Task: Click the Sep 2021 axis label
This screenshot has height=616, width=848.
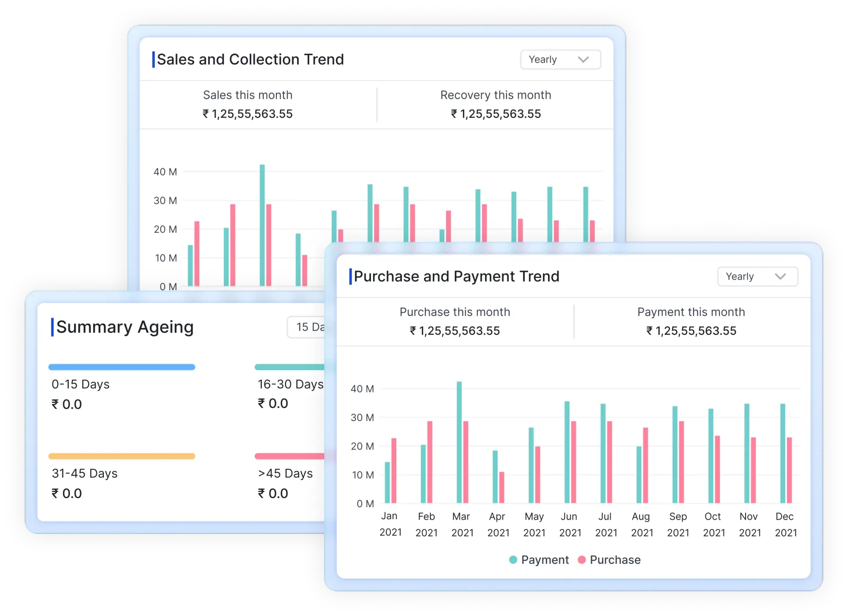Action: 678,524
